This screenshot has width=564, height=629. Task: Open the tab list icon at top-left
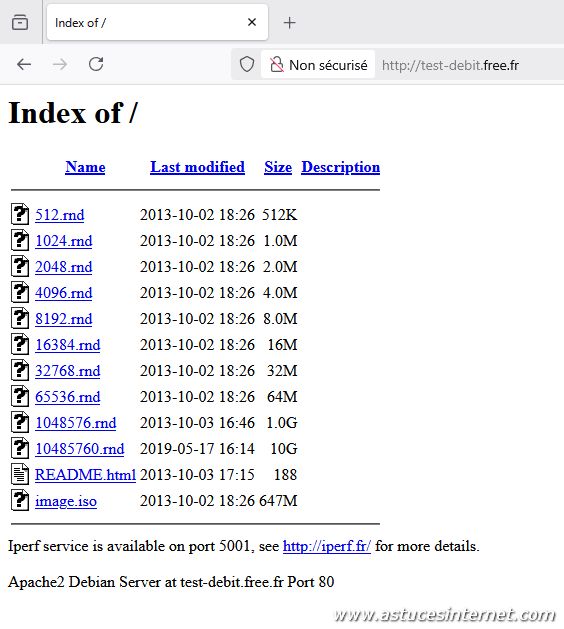coord(20,22)
